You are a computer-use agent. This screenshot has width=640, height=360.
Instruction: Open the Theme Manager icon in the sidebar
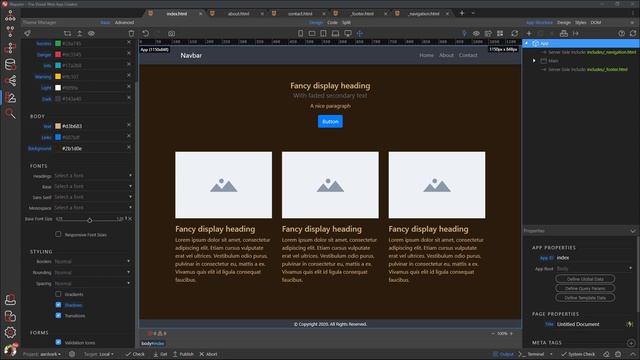10,98
